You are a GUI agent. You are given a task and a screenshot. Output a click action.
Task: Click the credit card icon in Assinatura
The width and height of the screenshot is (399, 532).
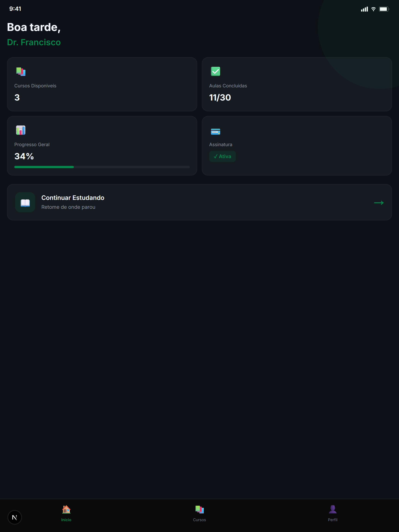(215, 132)
